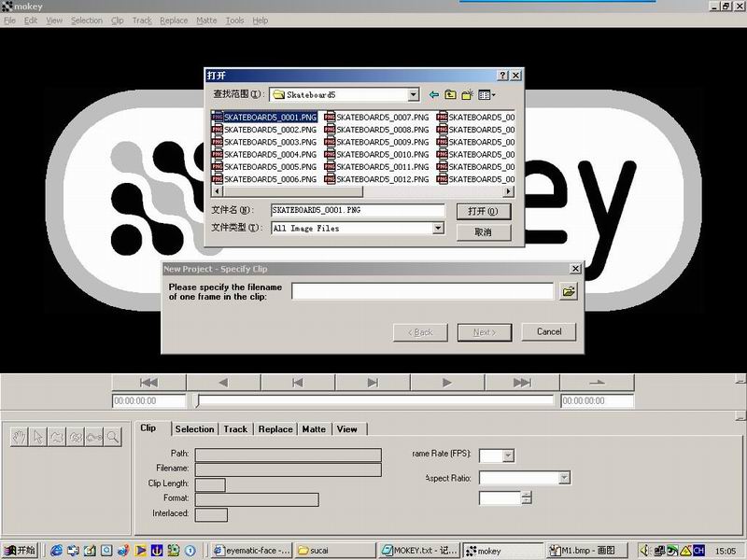Launch Internet Explorer from the quick launch bar
Screen dimensions: 747x560
click(x=56, y=551)
